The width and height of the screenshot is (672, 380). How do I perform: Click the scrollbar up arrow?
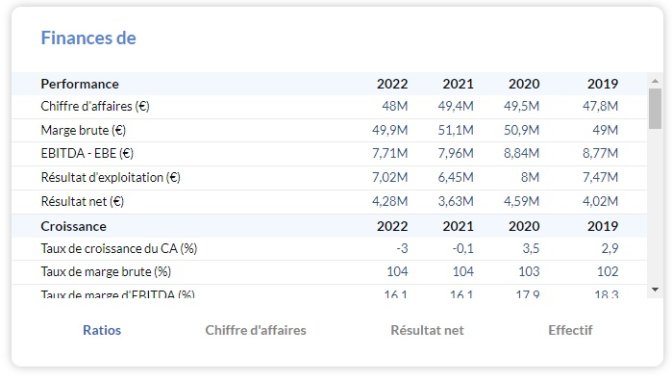click(655, 81)
